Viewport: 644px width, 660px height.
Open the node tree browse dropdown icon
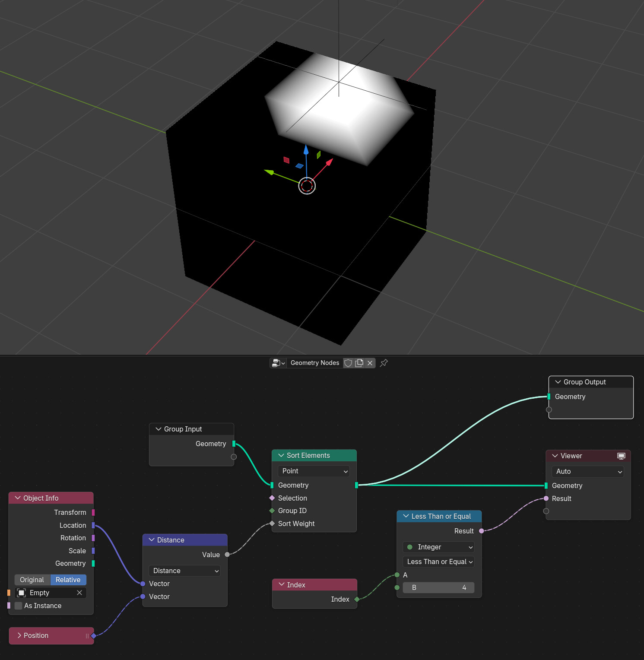pyautogui.click(x=279, y=363)
